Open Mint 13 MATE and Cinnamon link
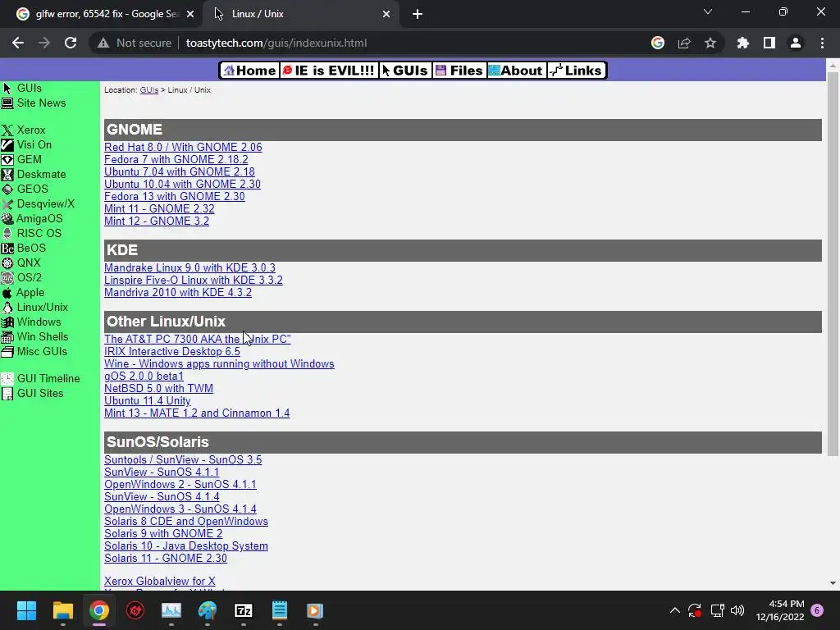The width and height of the screenshot is (840, 630). pyautogui.click(x=197, y=413)
